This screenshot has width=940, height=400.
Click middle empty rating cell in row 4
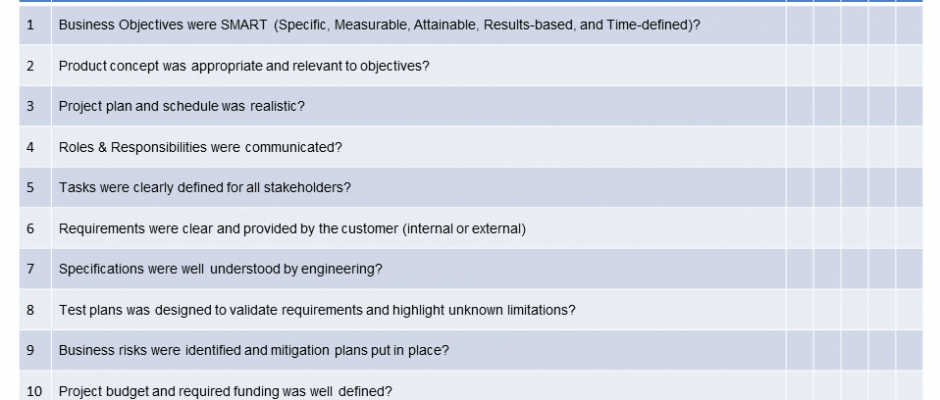point(854,147)
